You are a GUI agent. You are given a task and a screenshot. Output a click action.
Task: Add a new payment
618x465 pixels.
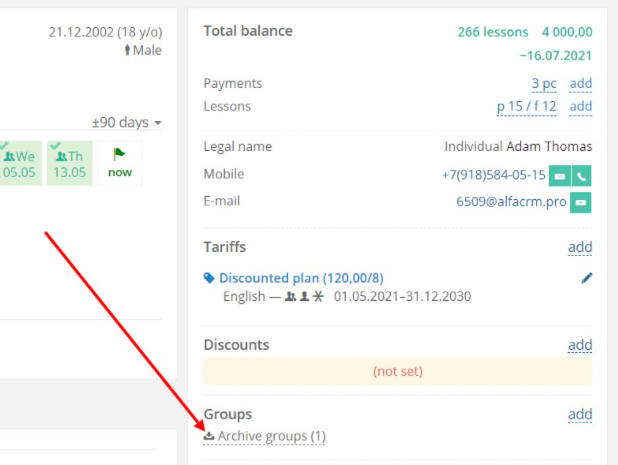point(581,84)
